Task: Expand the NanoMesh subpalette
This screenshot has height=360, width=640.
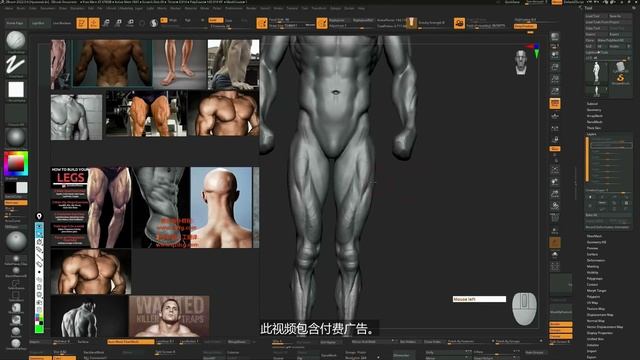Action: point(595,122)
